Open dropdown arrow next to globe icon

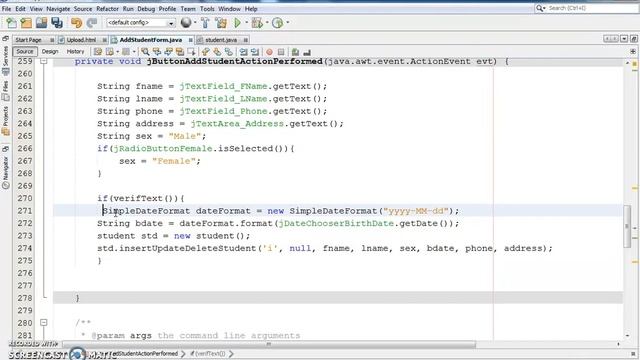click(x=195, y=22)
